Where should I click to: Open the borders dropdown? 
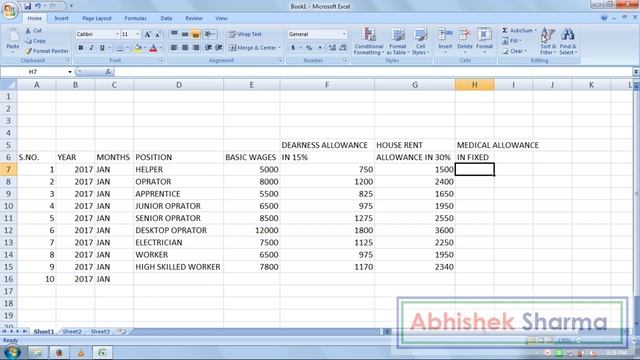pyautogui.click(x=127, y=48)
